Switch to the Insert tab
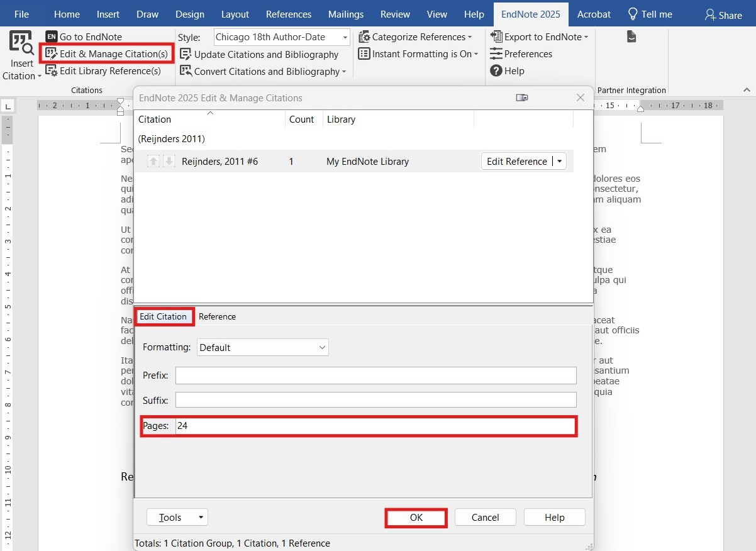Screen dimensions: 756x551 pos(108,14)
